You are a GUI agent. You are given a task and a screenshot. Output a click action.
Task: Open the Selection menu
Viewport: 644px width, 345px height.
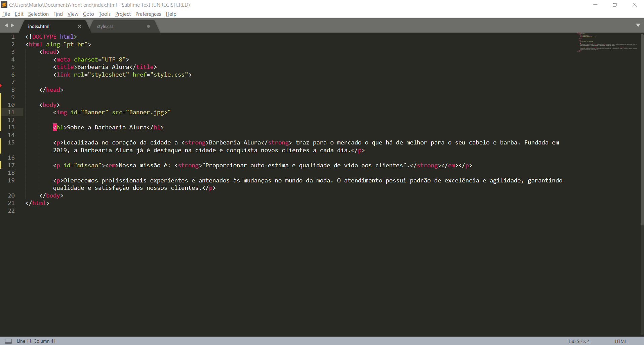[38, 14]
